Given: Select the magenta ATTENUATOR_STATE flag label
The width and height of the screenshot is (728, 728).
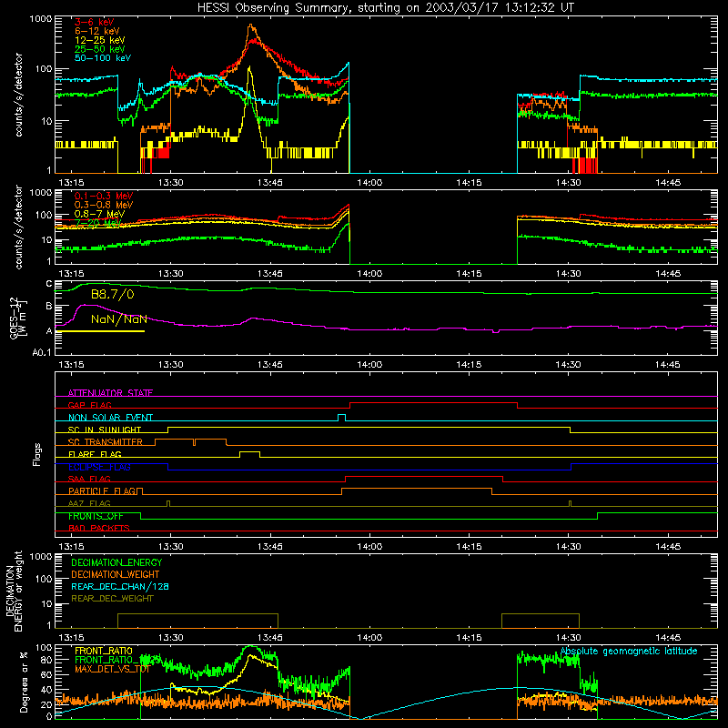Looking at the screenshot, I should [110, 393].
